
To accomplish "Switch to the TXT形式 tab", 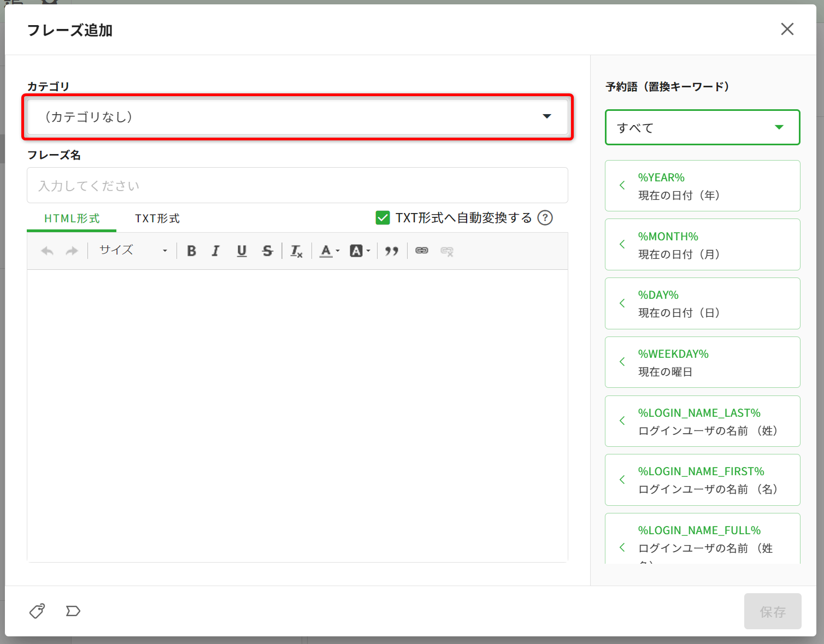I will 157,218.
